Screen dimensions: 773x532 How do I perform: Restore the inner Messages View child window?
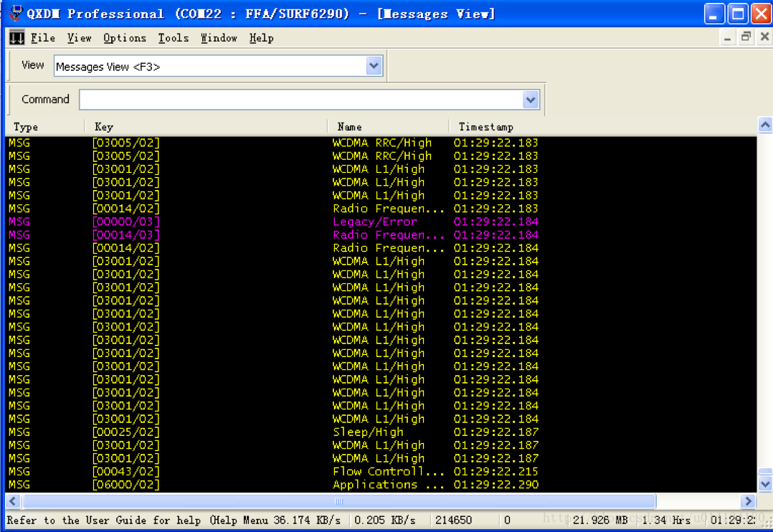(x=746, y=37)
